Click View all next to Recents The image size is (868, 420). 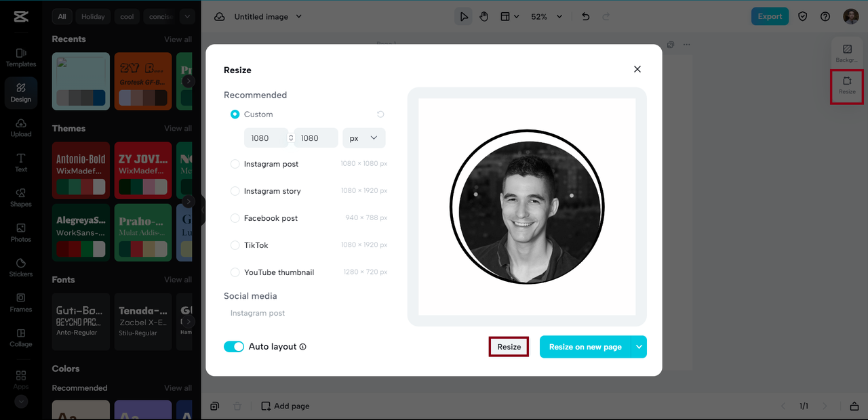click(x=178, y=39)
